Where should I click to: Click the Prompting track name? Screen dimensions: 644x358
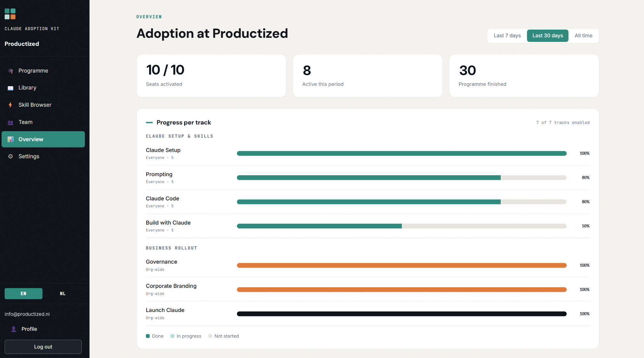pyautogui.click(x=159, y=174)
